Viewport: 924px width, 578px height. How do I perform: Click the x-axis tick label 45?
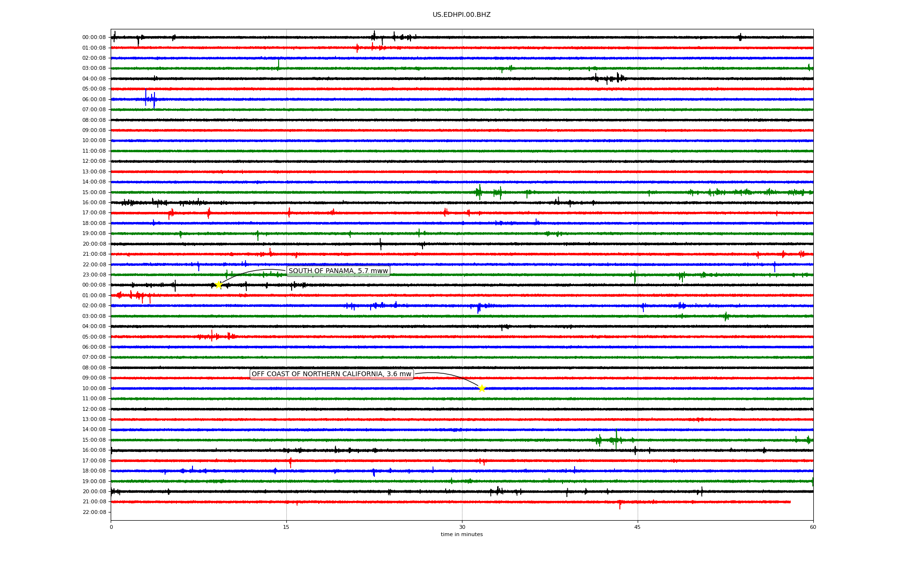638,527
